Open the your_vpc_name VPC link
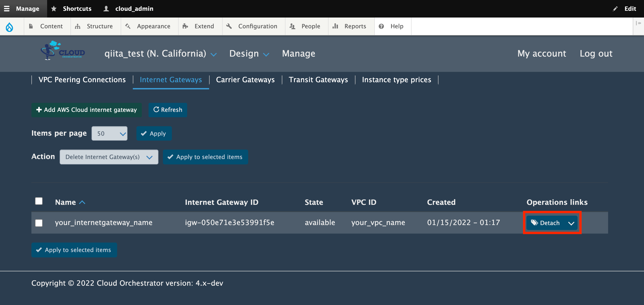644x305 pixels. pyautogui.click(x=378, y=222)
